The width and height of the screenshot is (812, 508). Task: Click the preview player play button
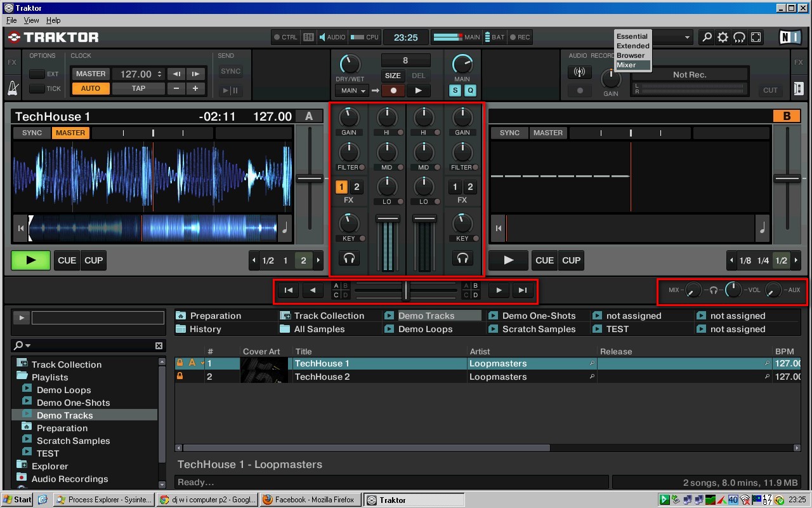click(x=22, y=317)
